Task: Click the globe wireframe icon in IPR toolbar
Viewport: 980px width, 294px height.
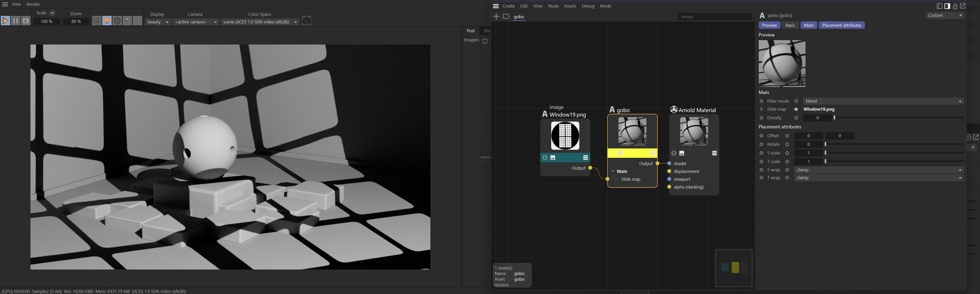Action: [117, 21]
